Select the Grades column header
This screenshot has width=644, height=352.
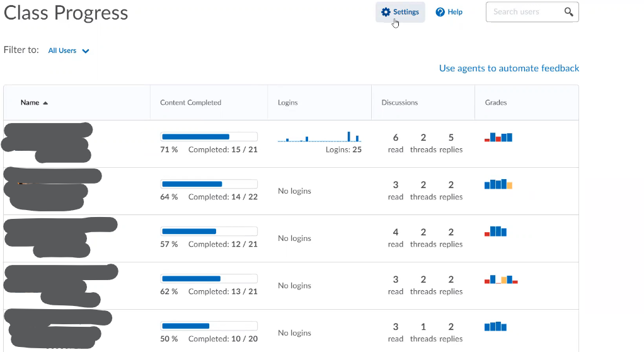point(496,102)
